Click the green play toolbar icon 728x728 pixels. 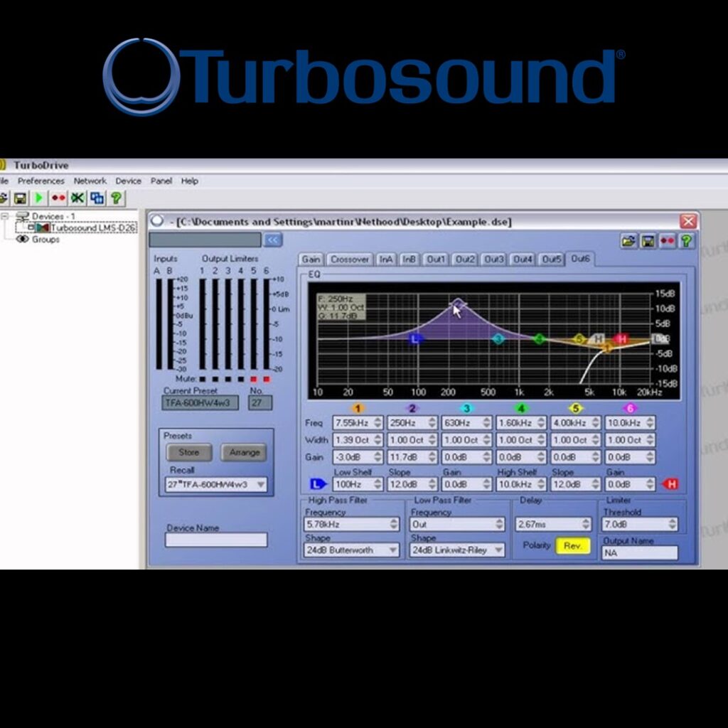tap(39, 198)
